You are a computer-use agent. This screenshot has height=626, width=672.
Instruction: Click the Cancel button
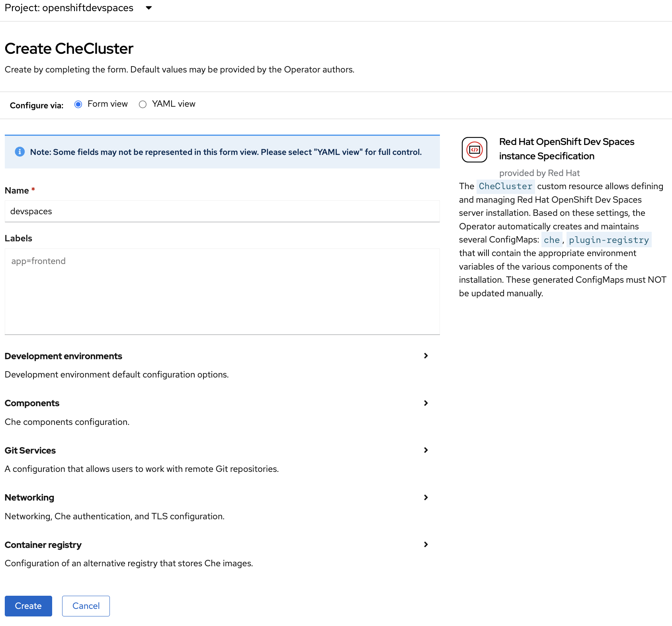point(86,606)
